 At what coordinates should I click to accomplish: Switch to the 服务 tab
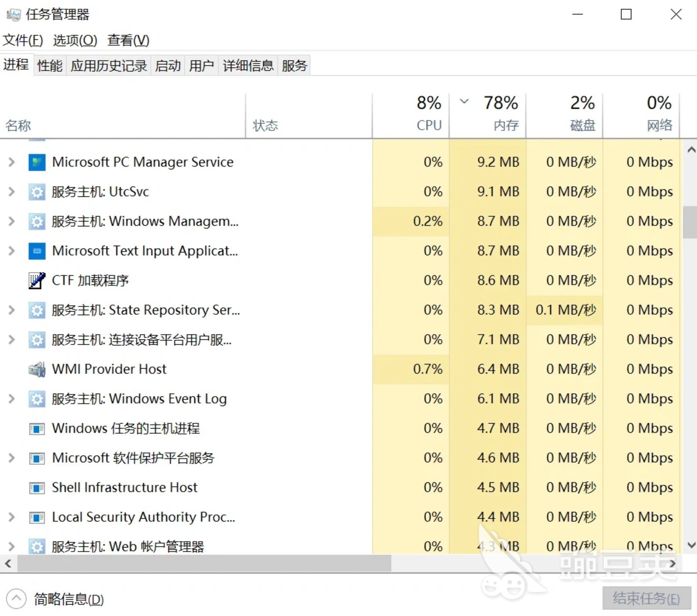point(294,65)
